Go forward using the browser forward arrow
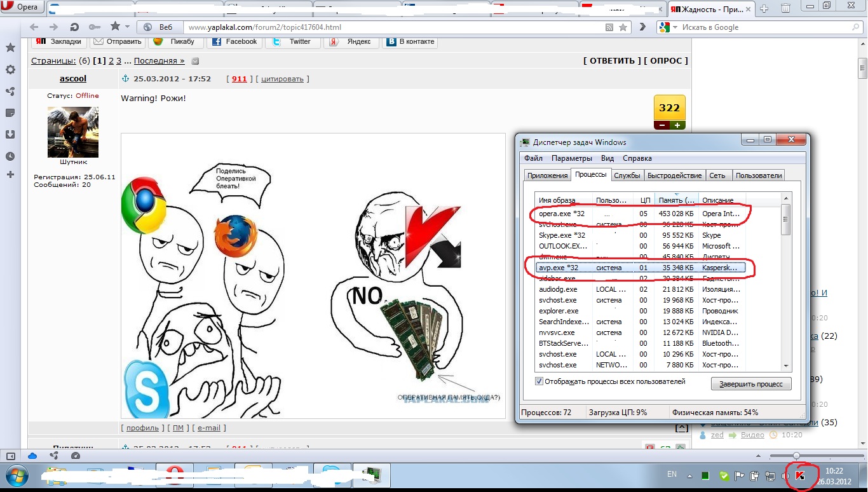The width and height of the screenshot is (868, 492). point(54,27)
